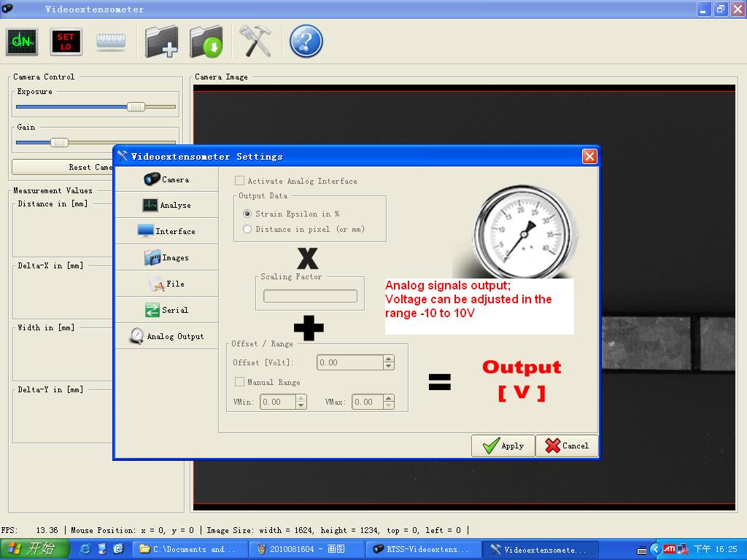
Task: Click the folder with green arrow icon
Action: (x=206, y=42)
